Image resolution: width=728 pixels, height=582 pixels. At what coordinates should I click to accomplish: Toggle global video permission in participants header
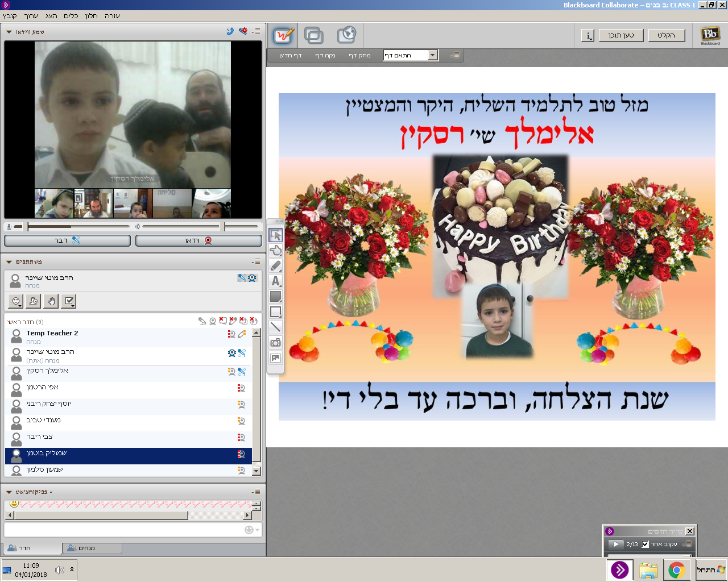(x=213, y=321)
